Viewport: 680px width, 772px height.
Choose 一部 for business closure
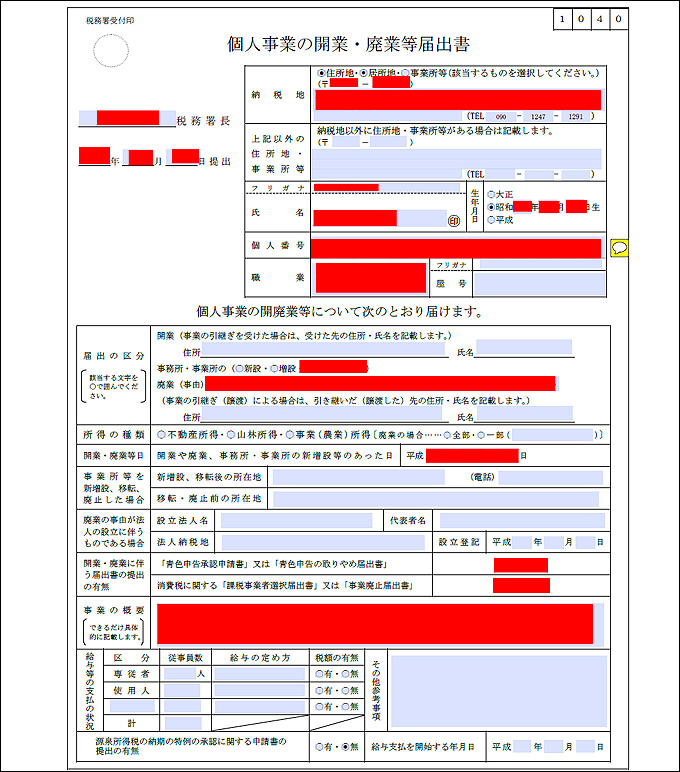tap(481, 435)
